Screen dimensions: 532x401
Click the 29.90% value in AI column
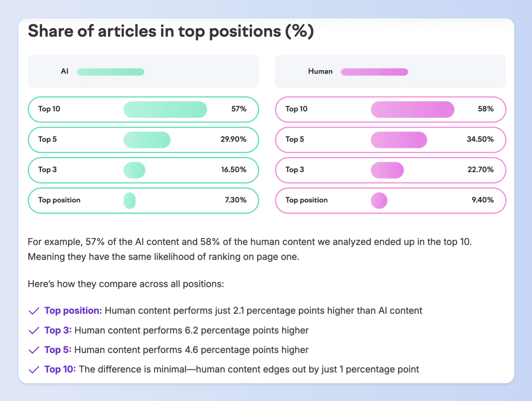point(233,139)
